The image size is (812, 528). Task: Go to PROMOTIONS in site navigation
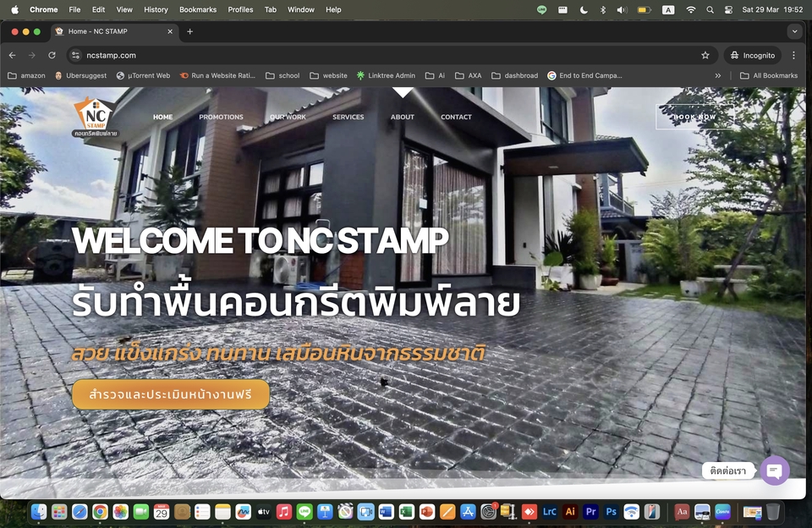(221, 117)
